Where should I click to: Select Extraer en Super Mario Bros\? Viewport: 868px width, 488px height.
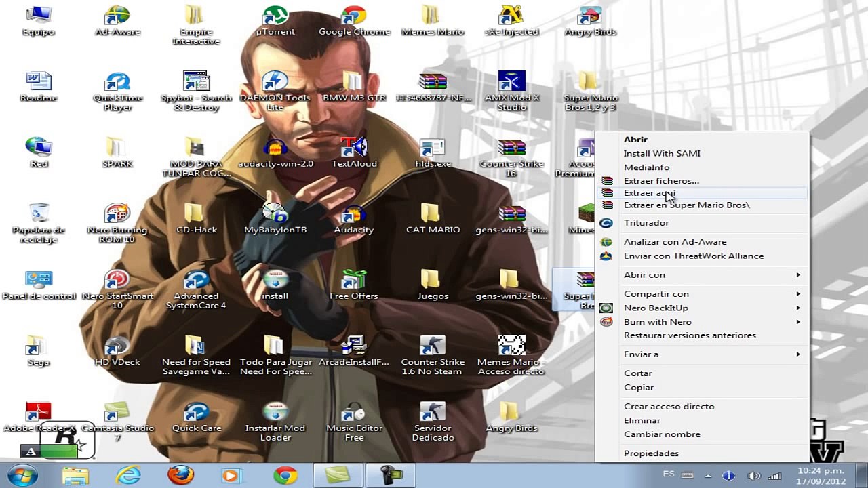click(x=703, y=205)
